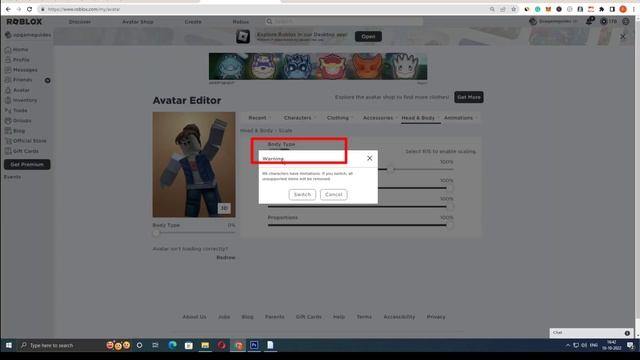Image resolution: width=640 pixels, height=360 pixels.
Task: Open the Privacy footer link
Action: 436,317
